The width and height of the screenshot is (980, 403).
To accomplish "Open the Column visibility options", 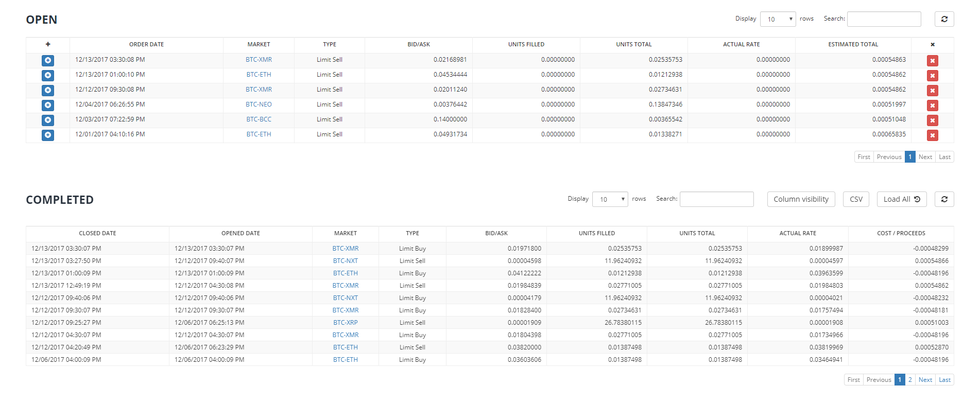I will click(801, 199).
